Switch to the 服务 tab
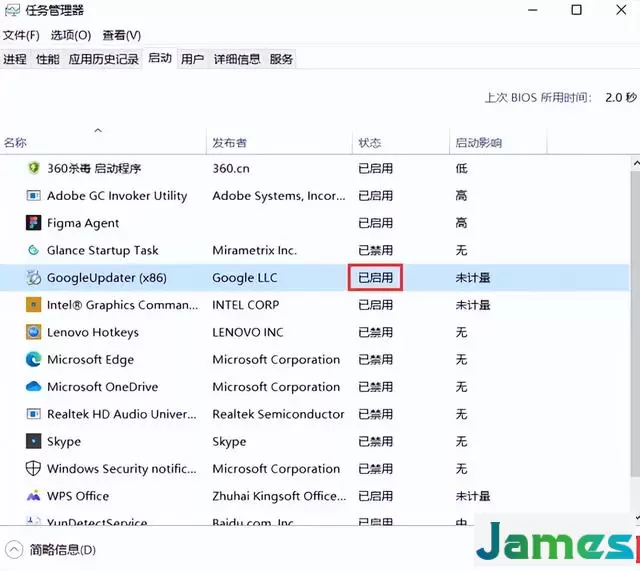The height and width of the screenshot is (571, 640). pos(281,59)
